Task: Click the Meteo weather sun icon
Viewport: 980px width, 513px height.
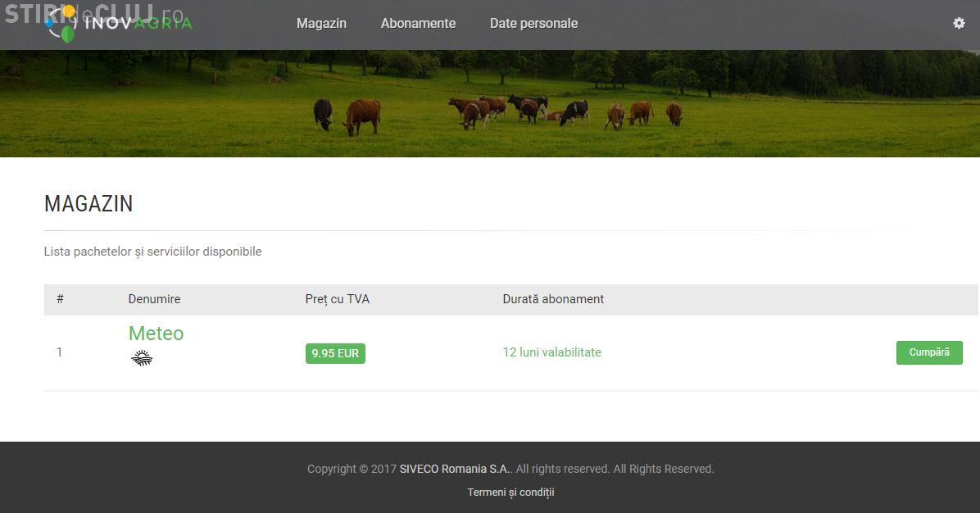Action: (x=142, y=357)
